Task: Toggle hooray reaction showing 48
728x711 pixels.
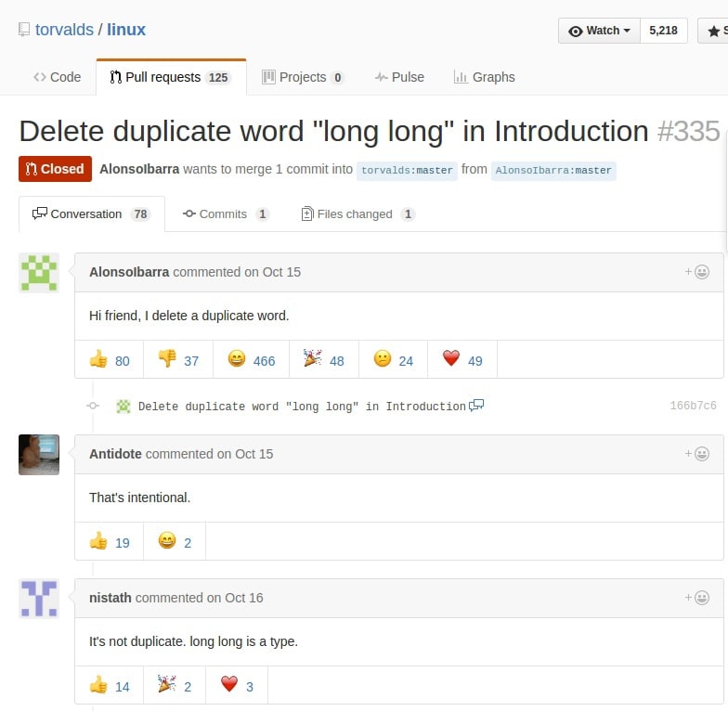Action: 323,360
